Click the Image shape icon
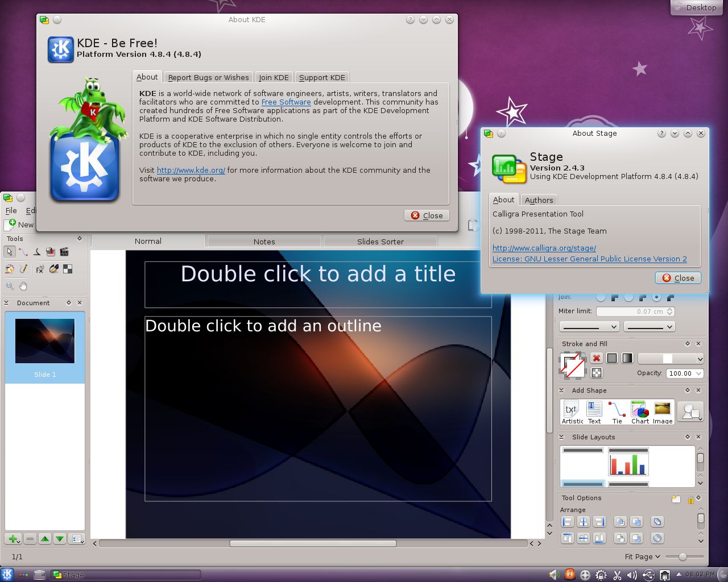This screenshot has height=582, width=728. click(663, 412)
